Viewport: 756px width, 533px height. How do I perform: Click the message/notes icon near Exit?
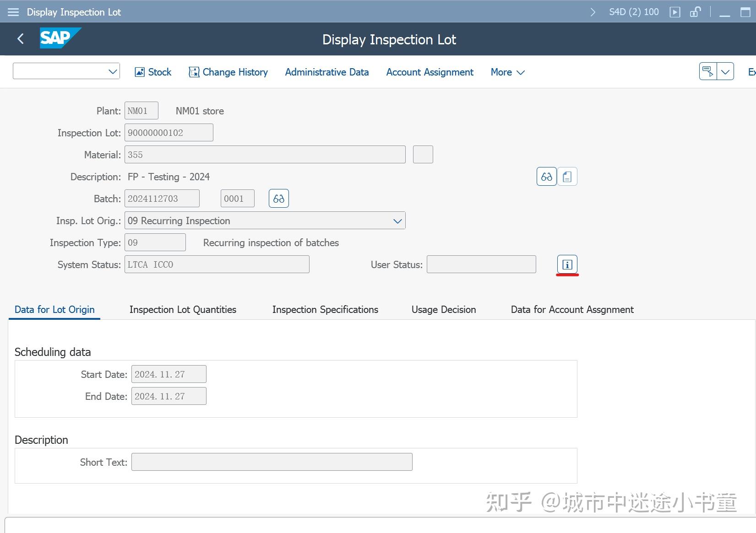pos(707,71)
